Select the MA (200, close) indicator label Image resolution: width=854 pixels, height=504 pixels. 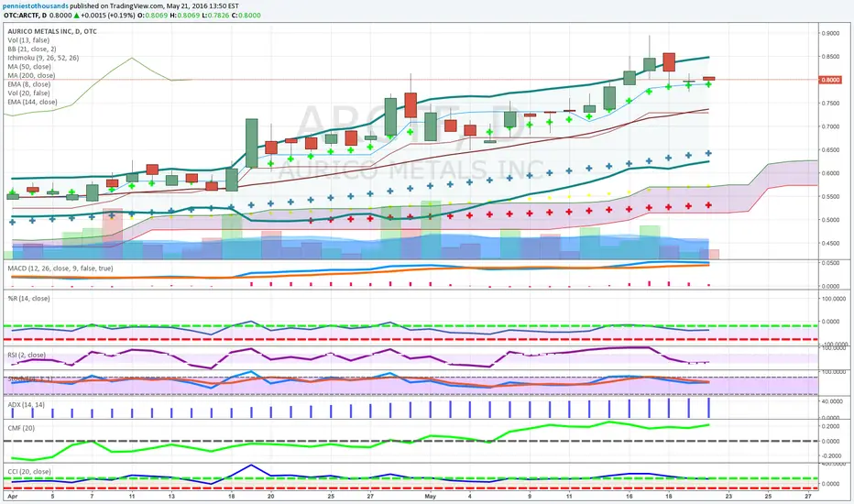coord(31,75)
